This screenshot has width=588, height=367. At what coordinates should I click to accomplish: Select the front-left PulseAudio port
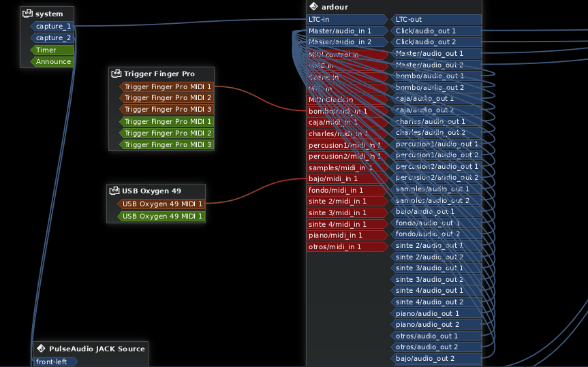pos(53,362)
